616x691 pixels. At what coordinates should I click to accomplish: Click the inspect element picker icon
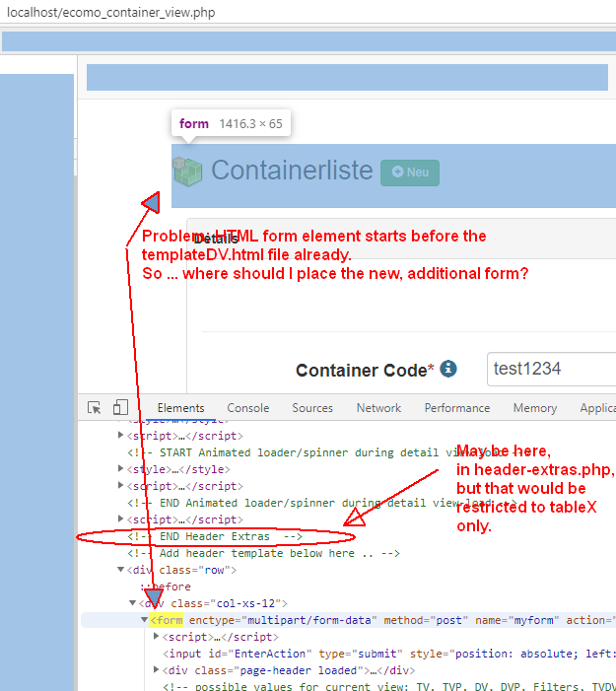[x=95, y=408]
